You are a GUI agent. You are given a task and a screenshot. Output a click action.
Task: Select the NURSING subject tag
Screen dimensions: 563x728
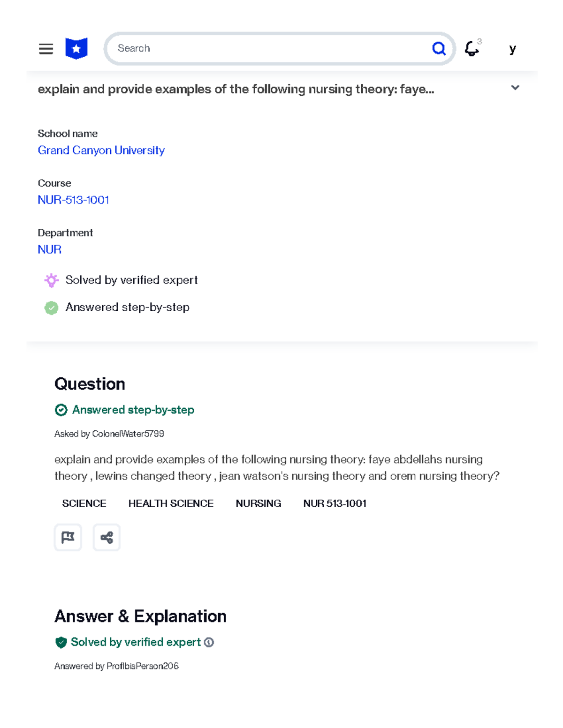point(258,503)
